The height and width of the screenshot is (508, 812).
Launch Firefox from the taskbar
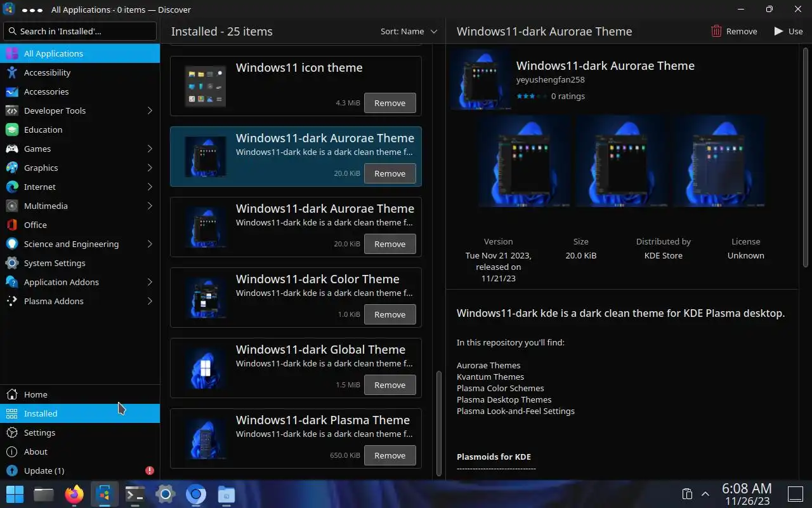tap(74, 494)
